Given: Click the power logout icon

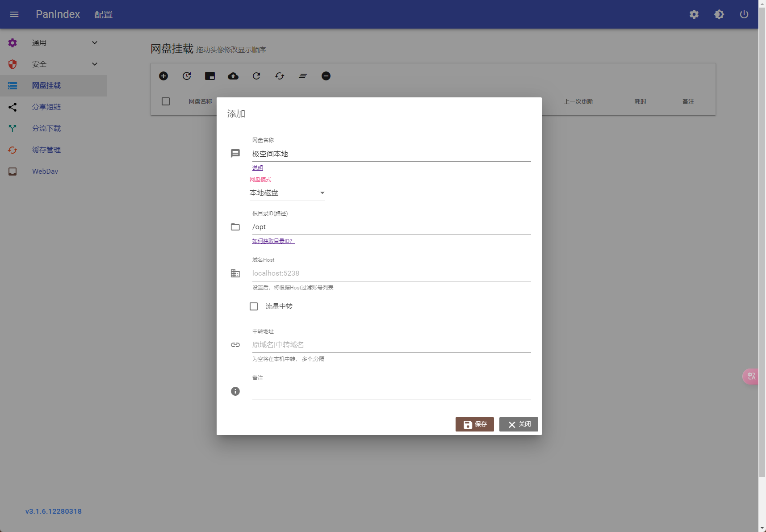Looking at the screenshot, I should [744, 14].
